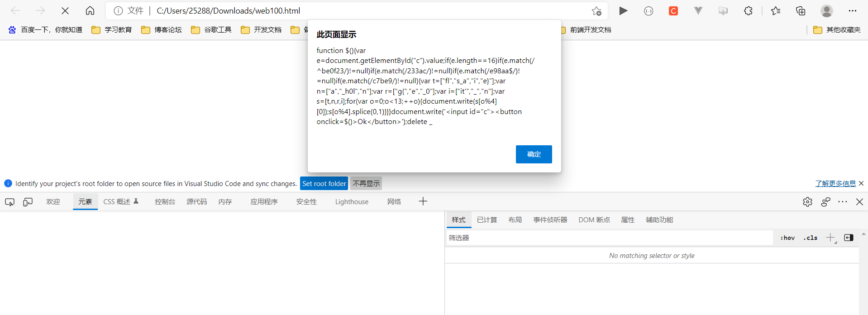The image size is (868, 315).
Task: Open the 内存 tab
Action: click(x=225, y=202)
